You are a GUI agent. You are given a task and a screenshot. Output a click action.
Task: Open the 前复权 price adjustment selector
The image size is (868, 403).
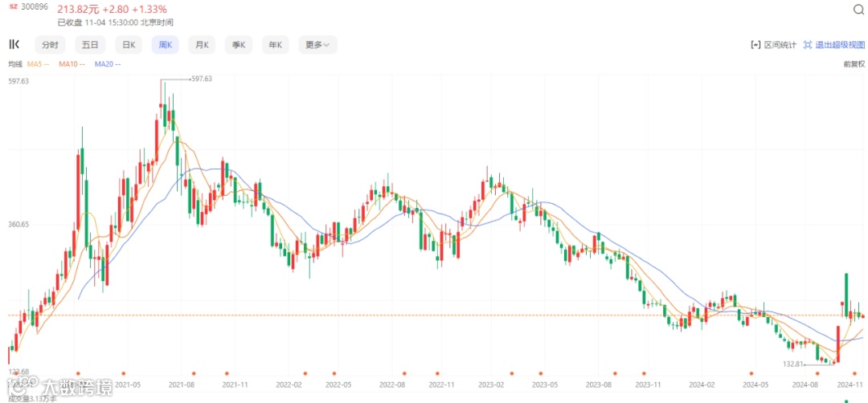pyautogui.click(x=854, y=63)
